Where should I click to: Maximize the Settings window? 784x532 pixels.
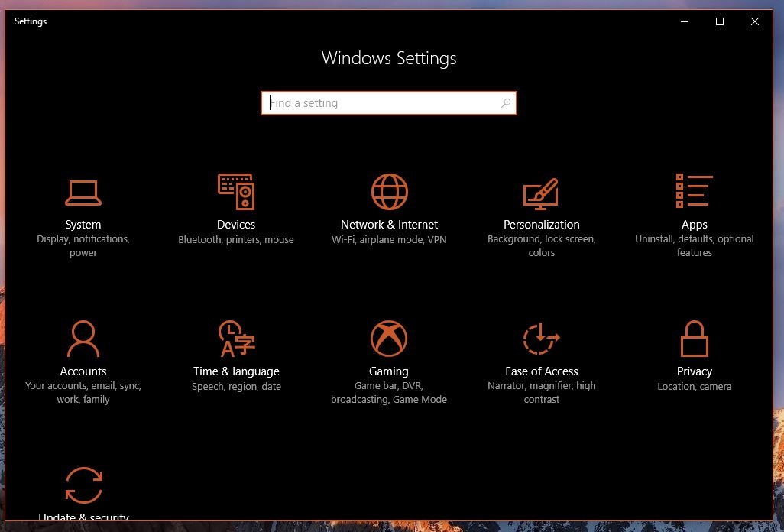(720, 21)
